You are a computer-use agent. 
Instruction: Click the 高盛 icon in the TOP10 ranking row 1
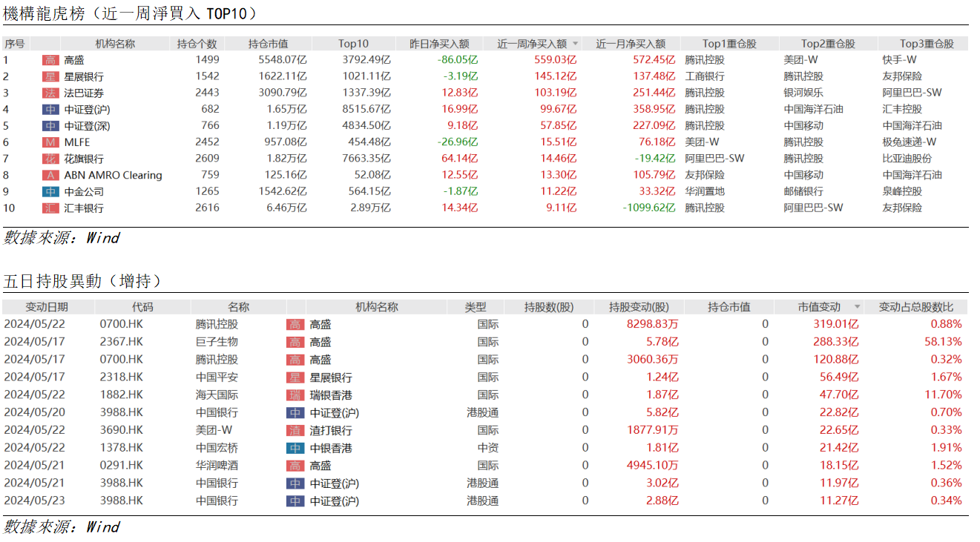pos(50,60)
